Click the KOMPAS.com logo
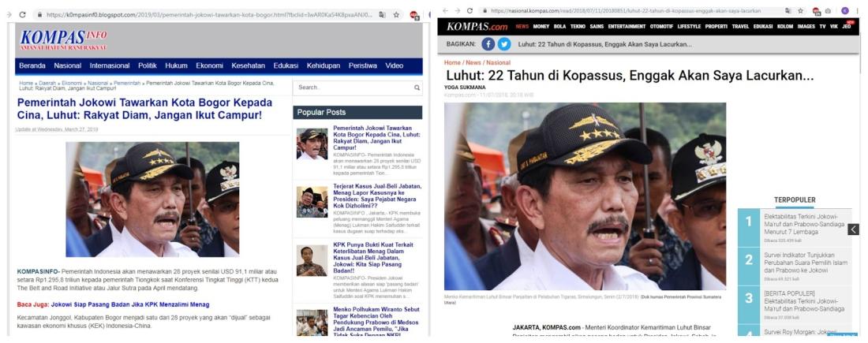The height and width of the screenshot is (343, 868). tap(477, 27)
